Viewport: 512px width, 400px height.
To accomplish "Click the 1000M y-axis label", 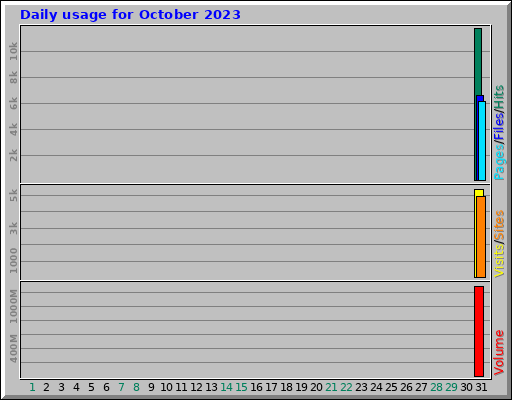I will pyautogui.click(x=13, y=306).
